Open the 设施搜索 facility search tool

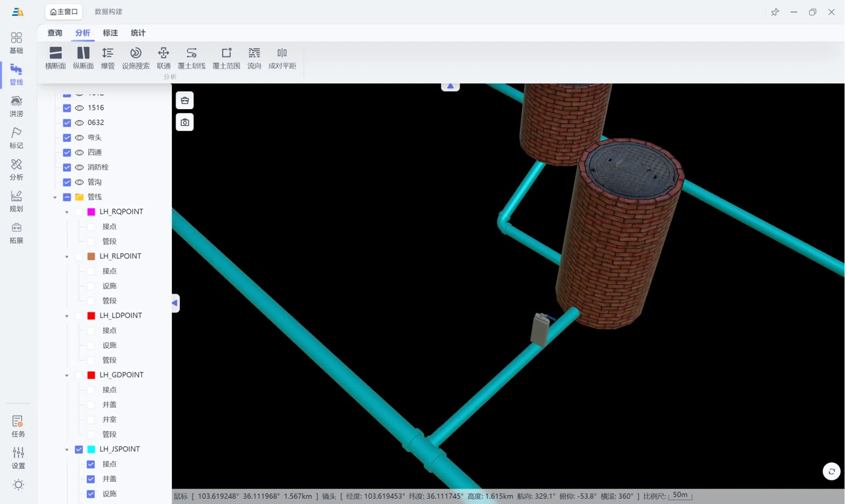(136, 58)
